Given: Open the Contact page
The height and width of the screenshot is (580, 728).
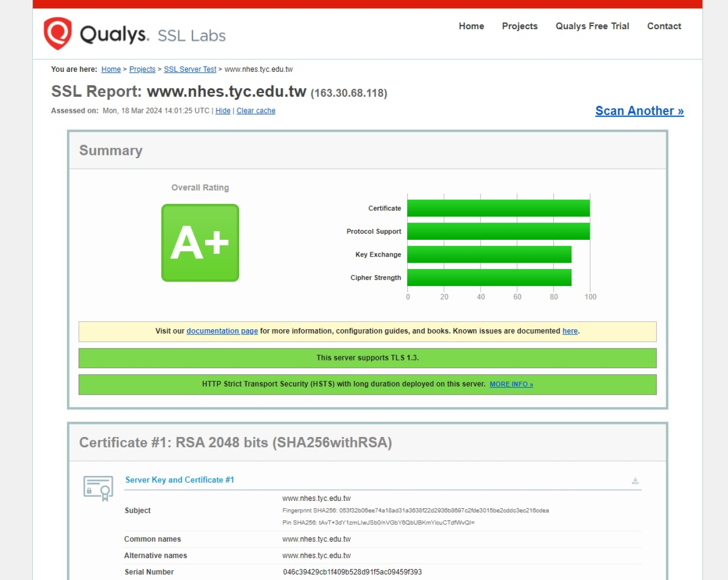Looking at the screenshot, I should pos(664,26).
